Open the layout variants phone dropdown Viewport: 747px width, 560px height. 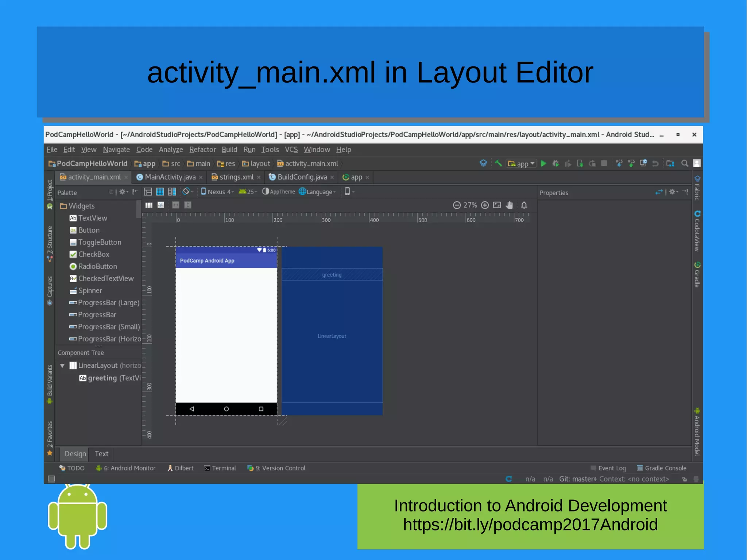pyautogui.click(x=349, y=192)
